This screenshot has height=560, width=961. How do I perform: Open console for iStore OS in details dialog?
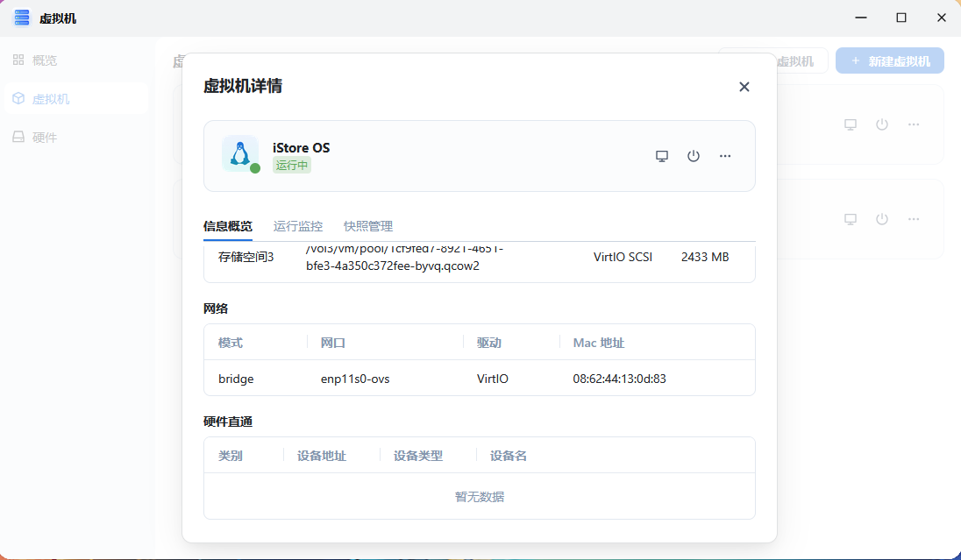662,156
